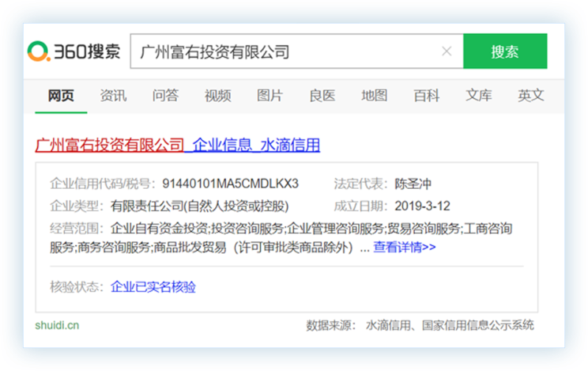Click the 查看详情>> link
This screenshot has height=371, width=588.
point(405,247)
